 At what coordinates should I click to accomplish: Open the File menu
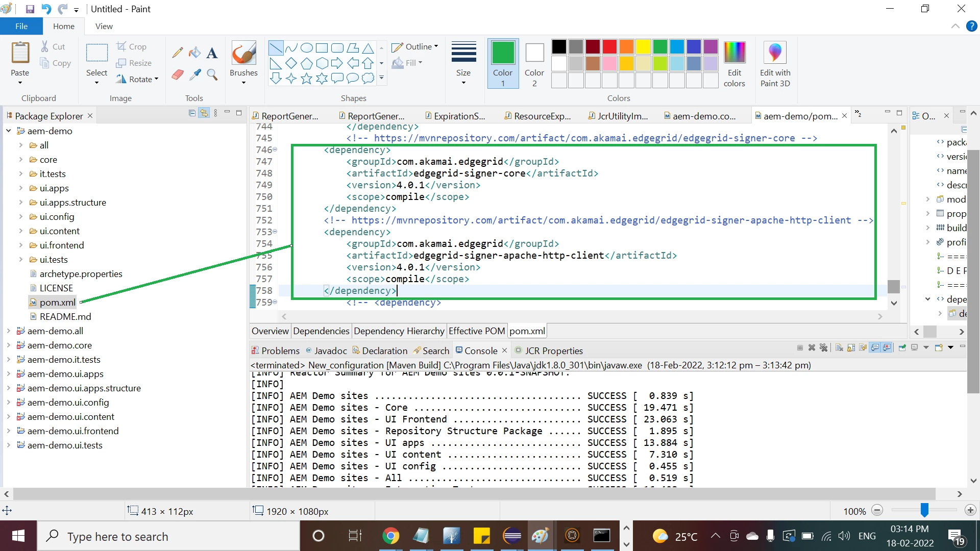pos(21,26)
